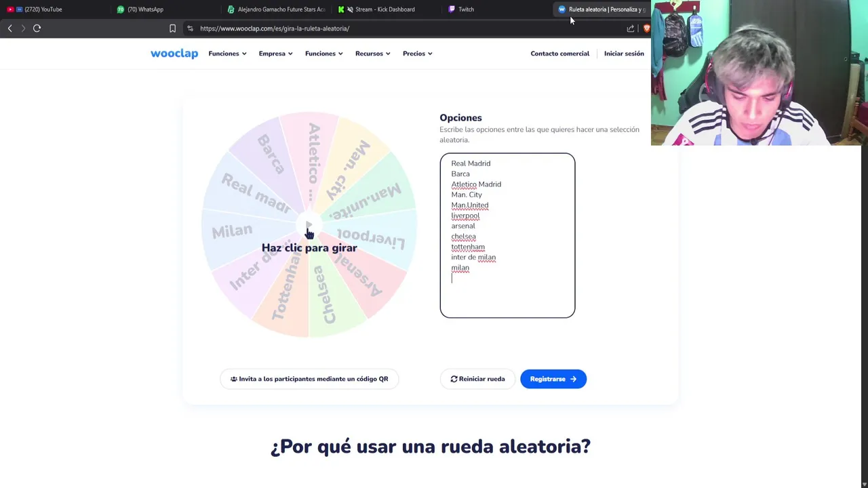The height and width of the screenshot is (488, 868).
Task: Click the "Barca" line in options list
Action: click(x=460, y=174)
